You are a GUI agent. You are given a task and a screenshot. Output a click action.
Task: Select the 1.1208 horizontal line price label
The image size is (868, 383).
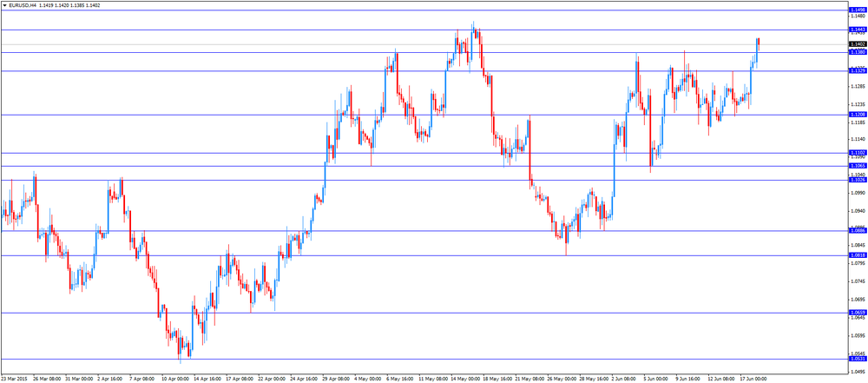tap(857, 115)
